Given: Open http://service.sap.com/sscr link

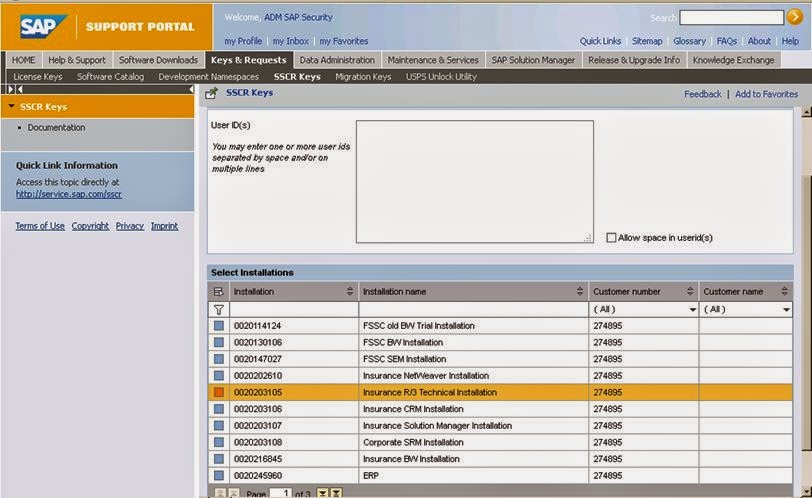Looking at the screenshot, I should click(x=69, y=194).
